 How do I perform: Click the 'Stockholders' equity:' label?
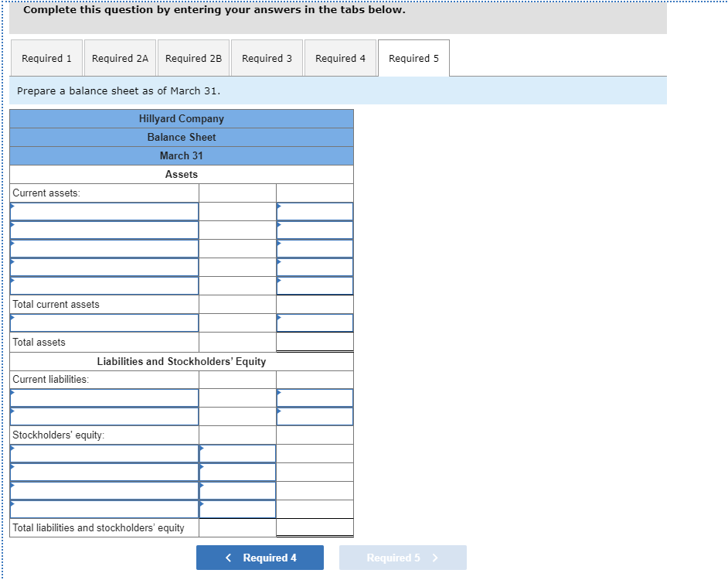pos(59,435)
